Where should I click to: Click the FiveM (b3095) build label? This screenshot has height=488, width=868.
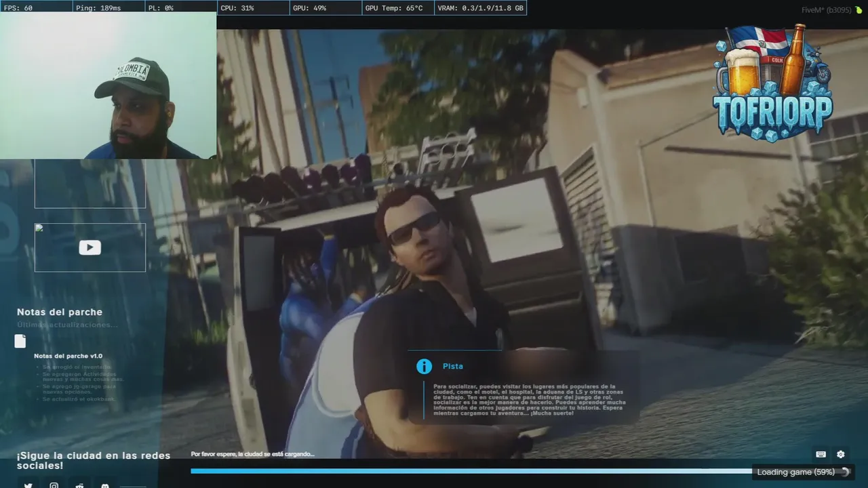[x=826, y=10]
